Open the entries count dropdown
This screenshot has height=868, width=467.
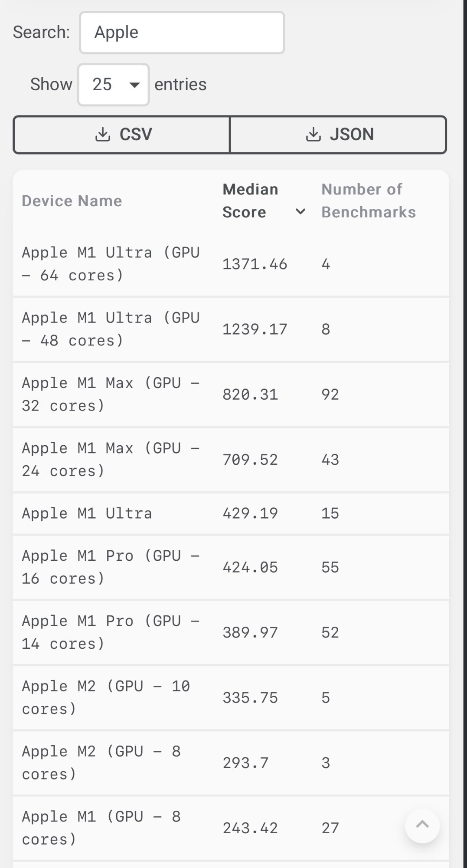[x=113, y=85]
